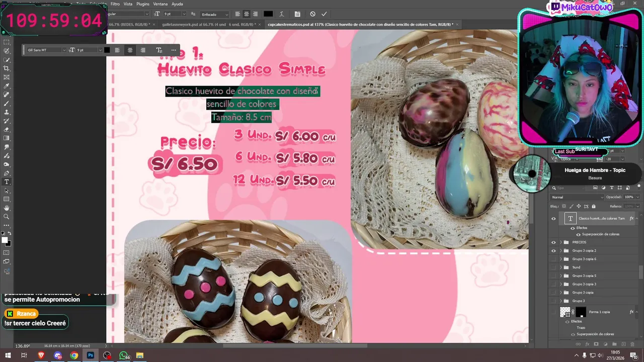Select the Zoom tool
This screenshot has height=362, width=644.
pos(7,217)
